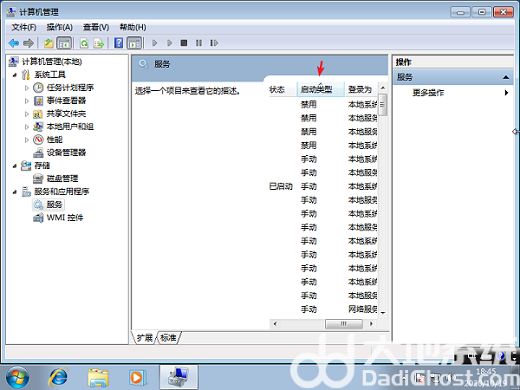The height and width of the screenshot is (390, 520).
Task: Click the scroll right arrow of services list
Action: (x=371, y=323)
